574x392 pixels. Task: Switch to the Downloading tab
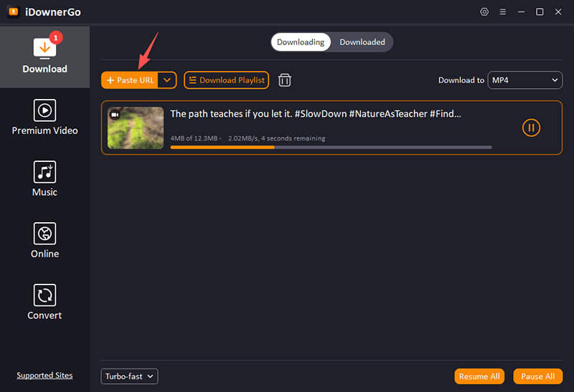[x=301, y=42]
